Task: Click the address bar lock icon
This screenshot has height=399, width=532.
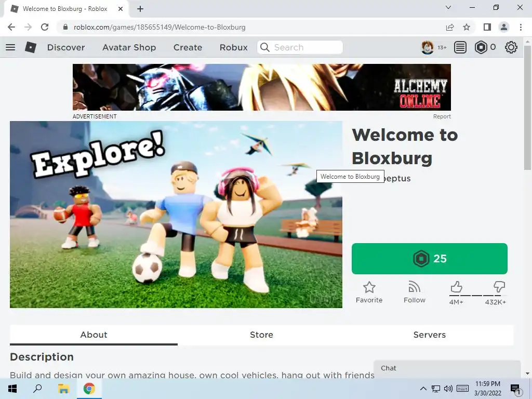Action: (x=65, y=27)
